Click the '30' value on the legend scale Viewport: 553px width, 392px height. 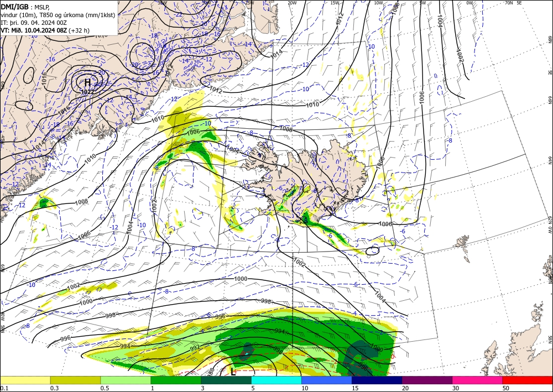[455, 388]
